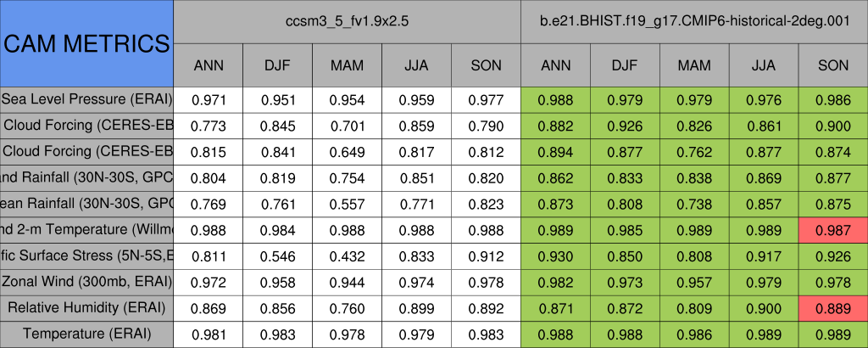Click MAM column header under ccsm3_5_fv1.9x2.5

click(347, 65)
